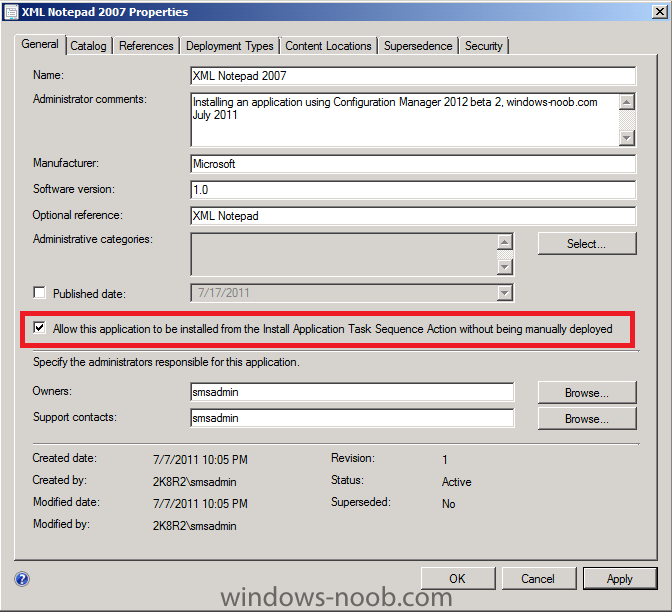Cancel the properties dialog
Image resolution: width=672 pixels, height=612 pixels.
(538, 579)
